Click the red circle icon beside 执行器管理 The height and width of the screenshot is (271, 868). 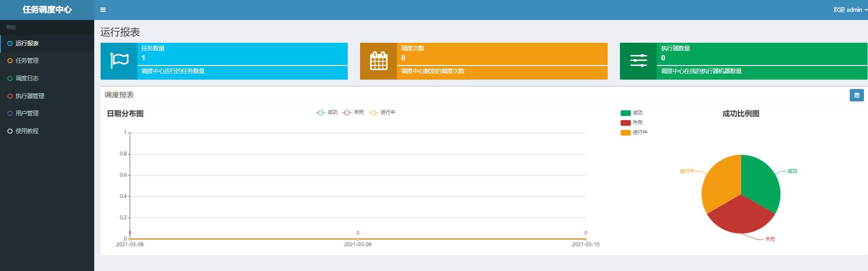coord(10,96)
